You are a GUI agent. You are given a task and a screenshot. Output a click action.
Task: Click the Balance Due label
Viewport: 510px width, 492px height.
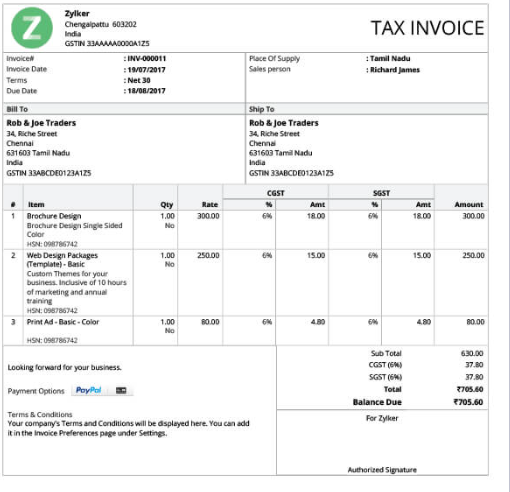click(377, 402)
